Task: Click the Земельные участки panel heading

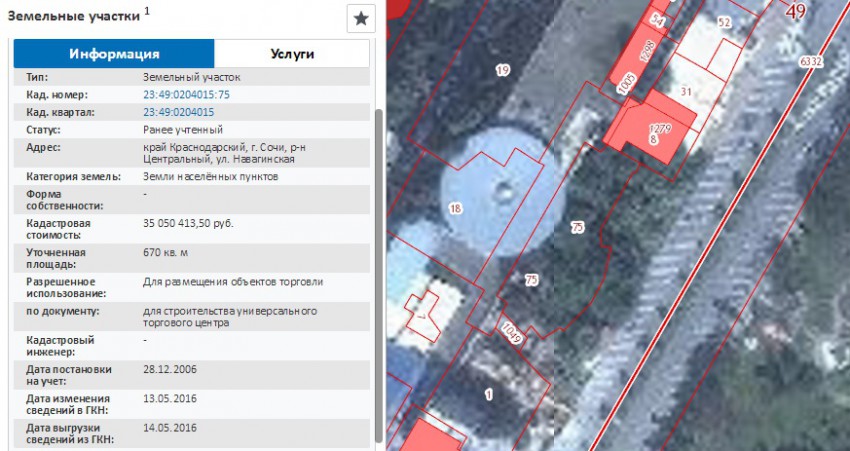Action: pyautogui.click(x=74, y=15)
